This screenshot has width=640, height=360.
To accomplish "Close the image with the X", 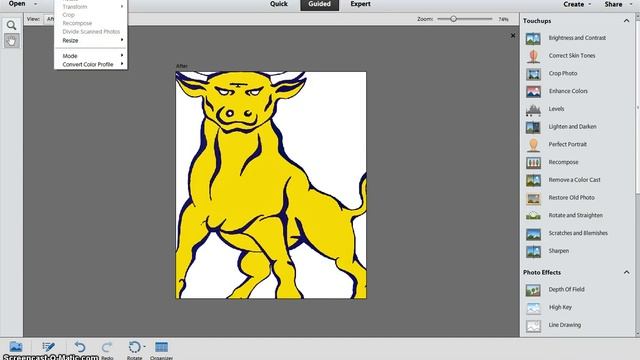I will (513, 36).
